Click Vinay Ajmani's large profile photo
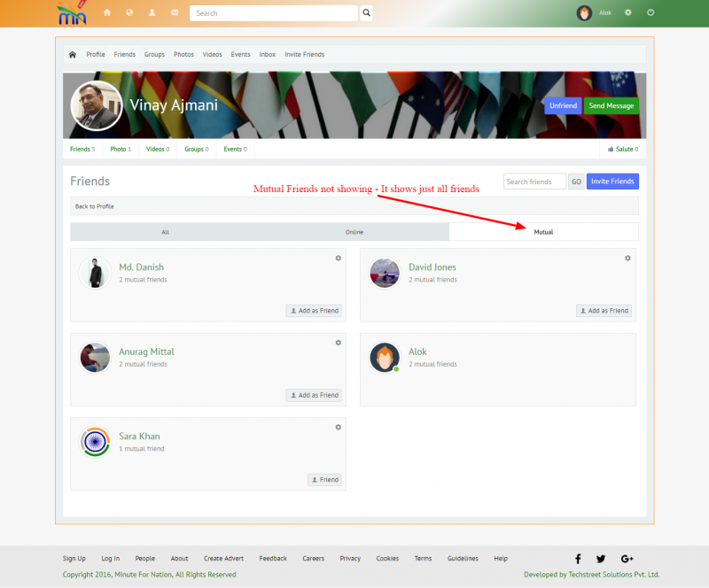Screen dimensions: 709x588 coord(97,105)
